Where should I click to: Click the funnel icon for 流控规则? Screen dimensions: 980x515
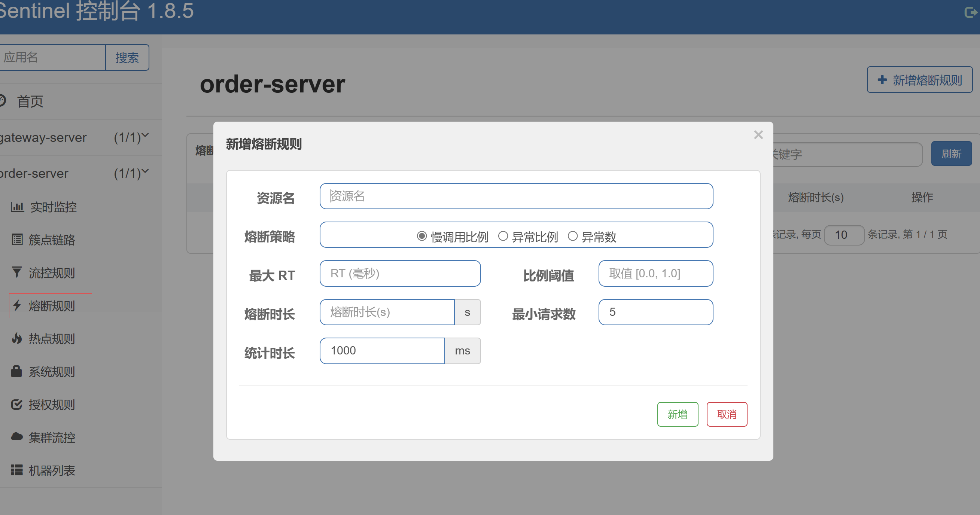pos(17,272)
